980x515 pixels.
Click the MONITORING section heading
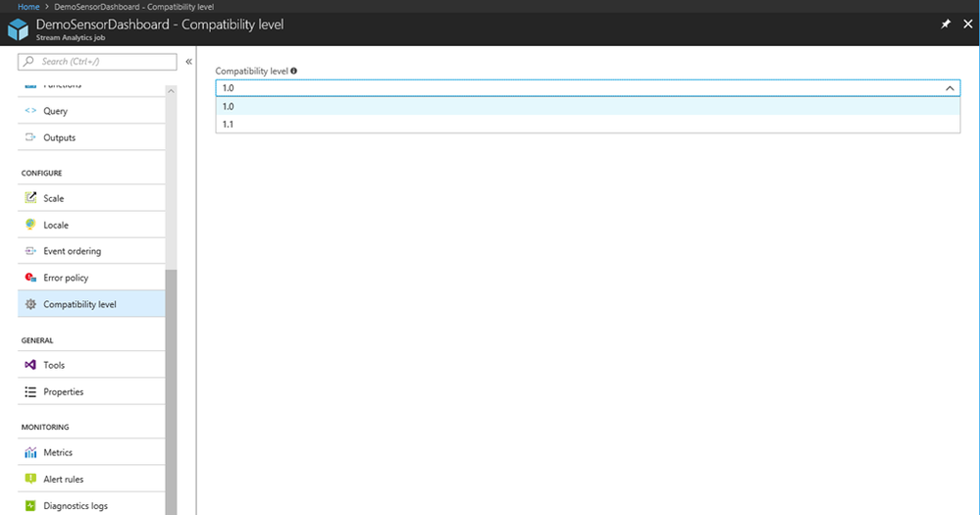pyautogui.click(x=45, y=427)
